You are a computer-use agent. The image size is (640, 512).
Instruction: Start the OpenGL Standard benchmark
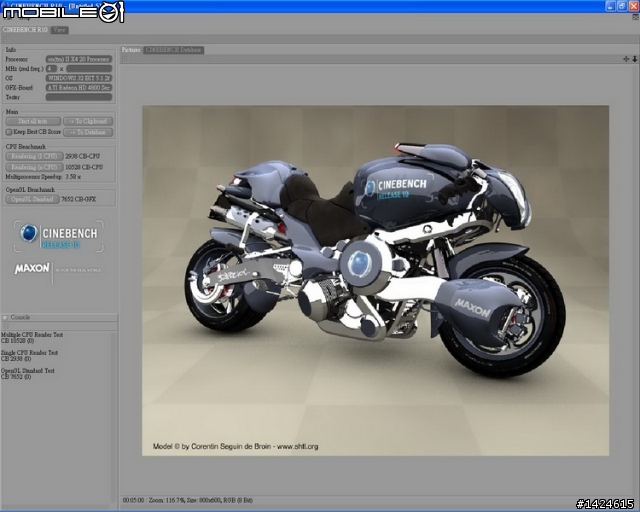pos(32,199)
